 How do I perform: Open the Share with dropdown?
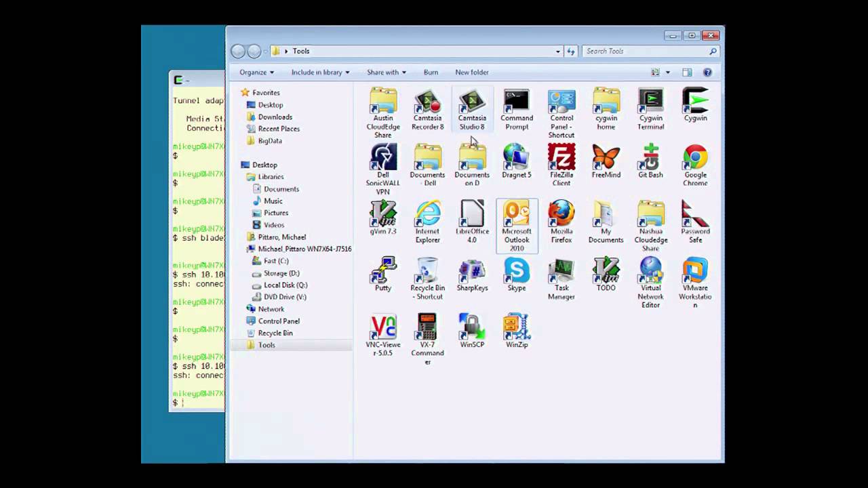click(x=387, y=73)
